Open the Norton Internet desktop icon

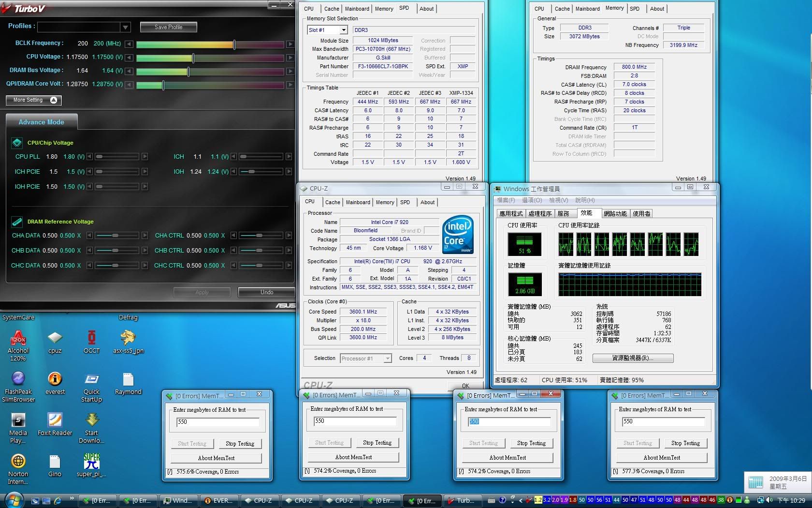[18, 462]
